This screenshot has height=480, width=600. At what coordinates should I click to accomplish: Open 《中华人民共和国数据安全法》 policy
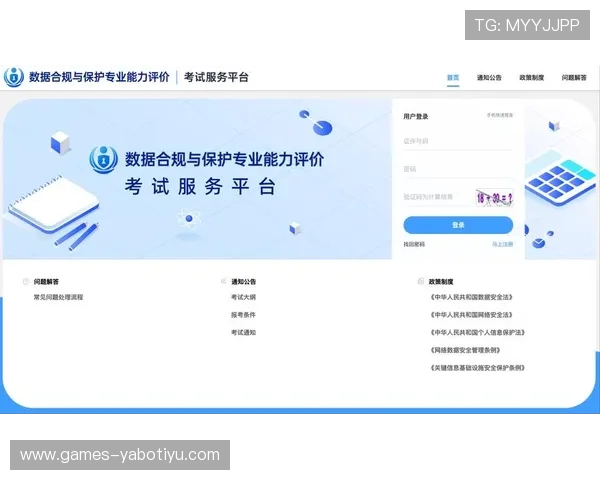pos(471,297)
